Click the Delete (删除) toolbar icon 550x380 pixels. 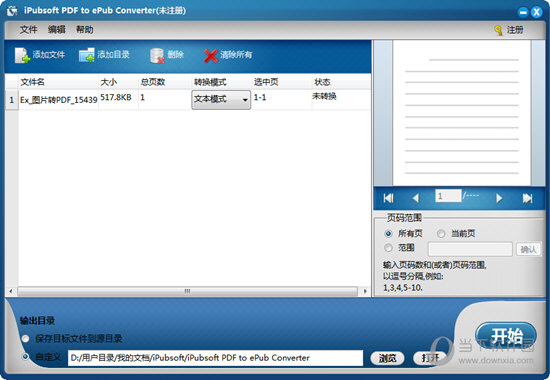pyautogui.click(x=157, y=55)
